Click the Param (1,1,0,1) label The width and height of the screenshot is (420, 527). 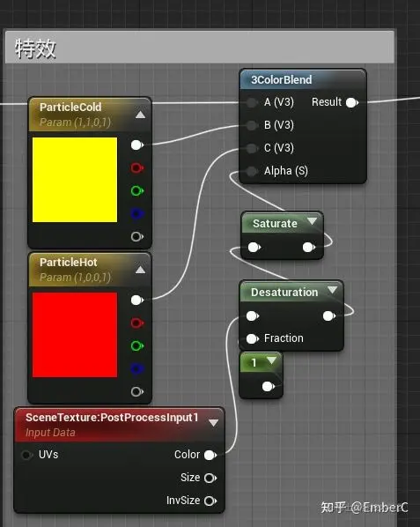(x=75, y=122)
